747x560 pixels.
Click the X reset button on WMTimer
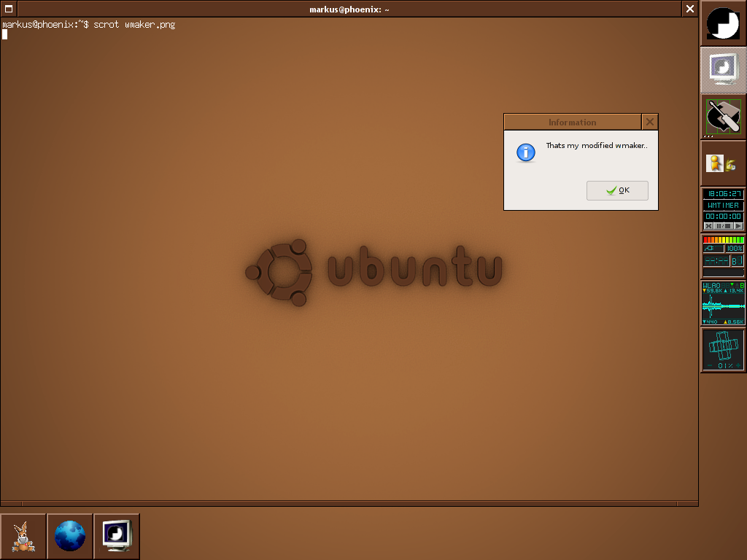(708, 226)
